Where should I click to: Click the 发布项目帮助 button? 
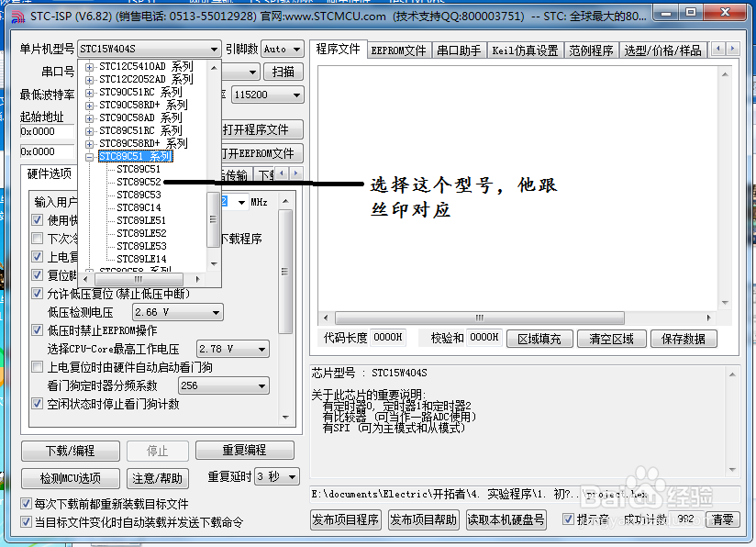click(x=423, y=520)
